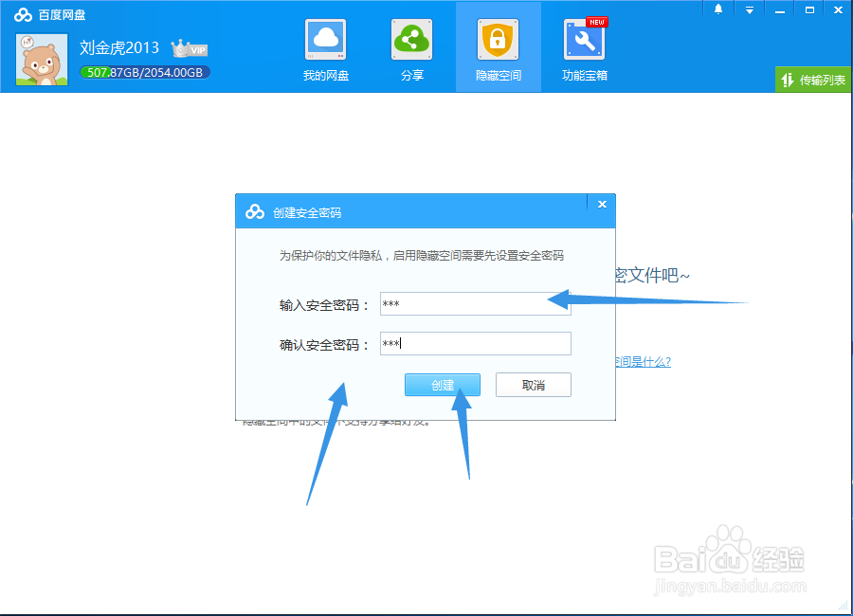Click the notification bell icon
Image resolution: width=853 pixels, height=616 pixels.
718,9
